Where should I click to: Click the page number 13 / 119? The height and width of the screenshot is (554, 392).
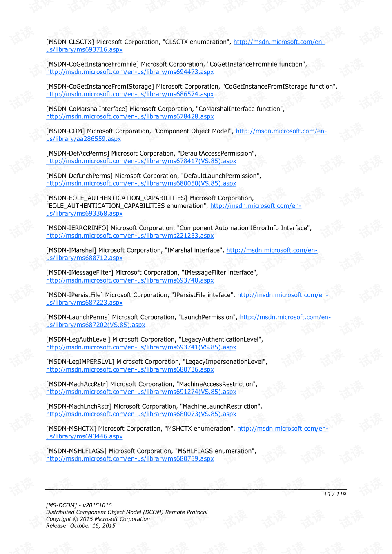[x=335, y=494]
